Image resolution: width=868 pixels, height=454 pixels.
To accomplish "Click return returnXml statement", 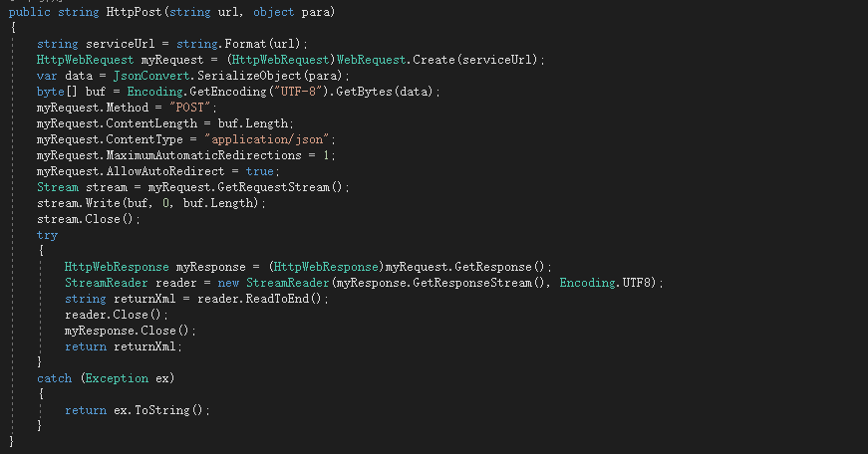I will [124, 346].
